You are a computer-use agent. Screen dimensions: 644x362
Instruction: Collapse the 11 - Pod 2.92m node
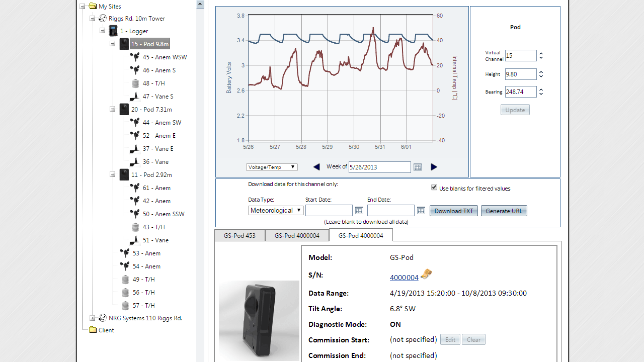tap(113, 175)
